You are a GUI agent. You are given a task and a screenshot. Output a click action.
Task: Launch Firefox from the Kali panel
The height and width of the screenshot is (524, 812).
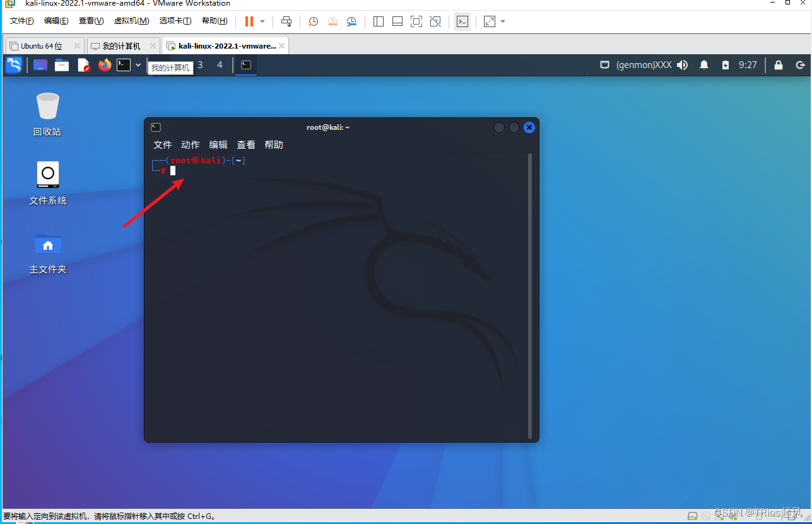[x=104, y=65]
